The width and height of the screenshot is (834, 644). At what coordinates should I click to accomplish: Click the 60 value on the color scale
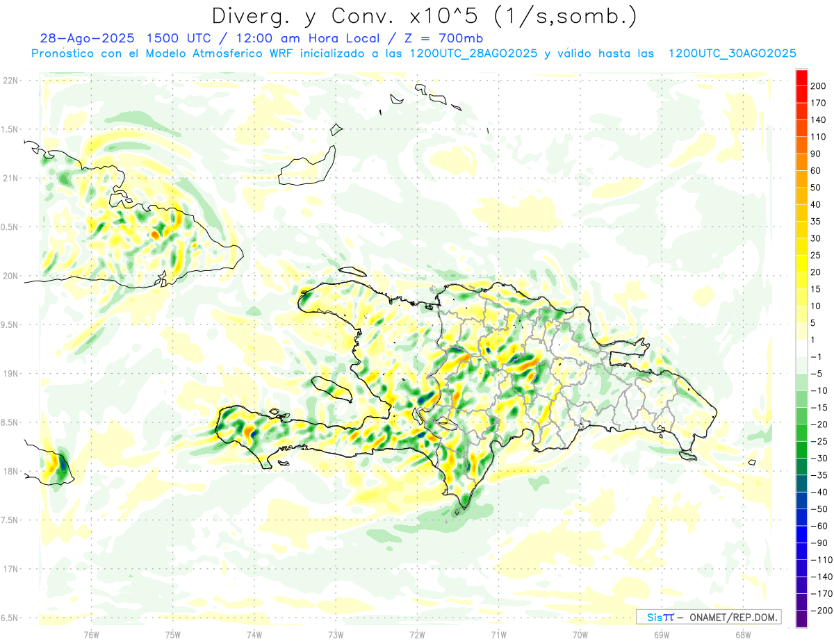(817, 171)
